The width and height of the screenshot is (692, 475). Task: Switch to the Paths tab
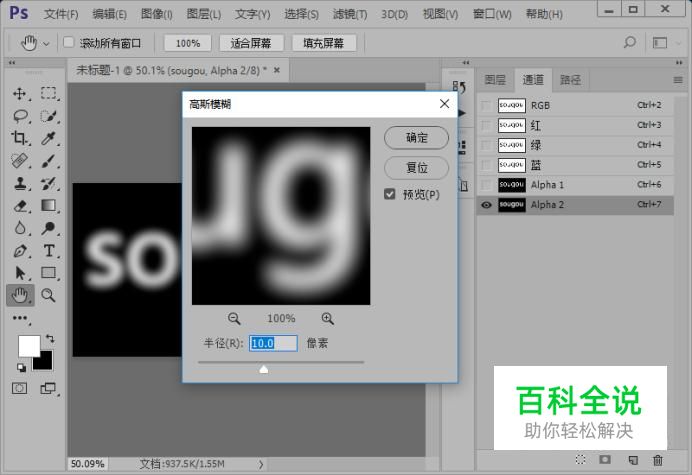pyautogui.click(x=571, y=80)
